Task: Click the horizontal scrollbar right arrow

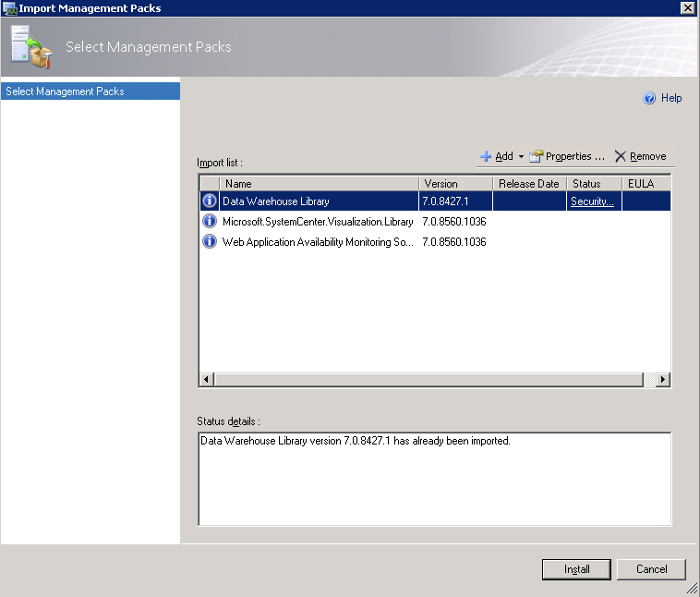Action: 663,380
